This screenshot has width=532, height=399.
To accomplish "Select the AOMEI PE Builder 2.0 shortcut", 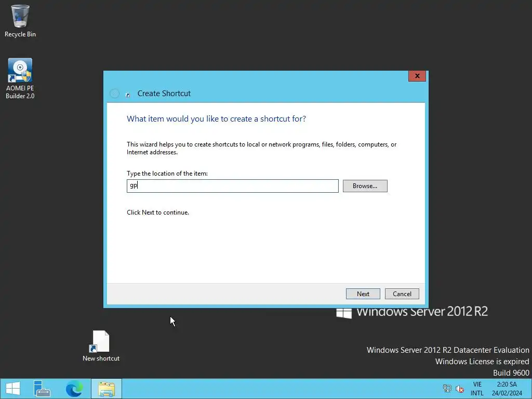I will coord(20,79).
